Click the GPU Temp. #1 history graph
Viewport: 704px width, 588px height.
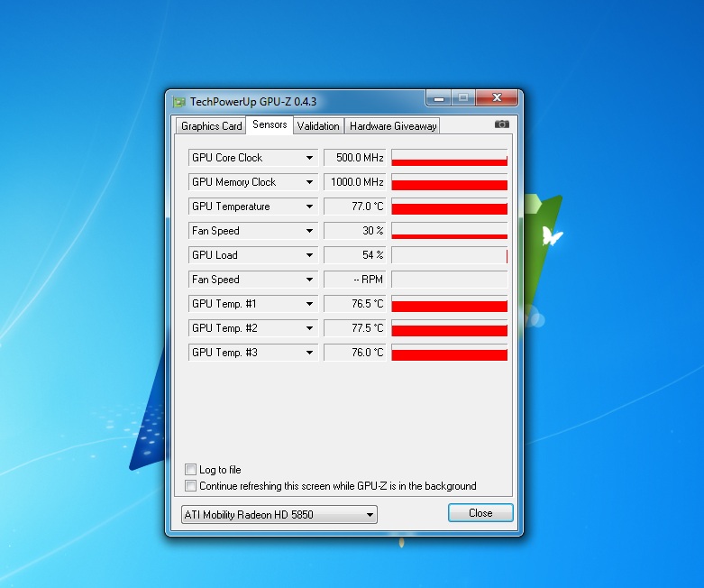tap(450, 304)
